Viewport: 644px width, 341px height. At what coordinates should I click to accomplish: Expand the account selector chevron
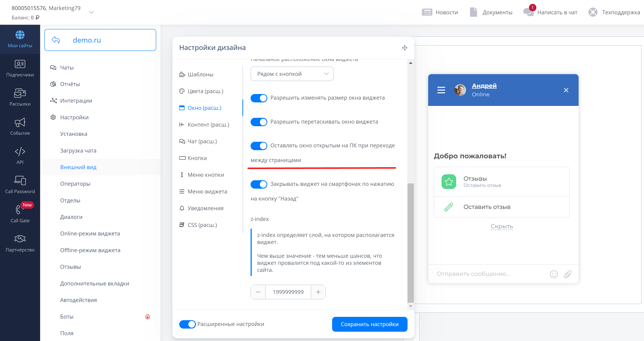click(92, 12)
